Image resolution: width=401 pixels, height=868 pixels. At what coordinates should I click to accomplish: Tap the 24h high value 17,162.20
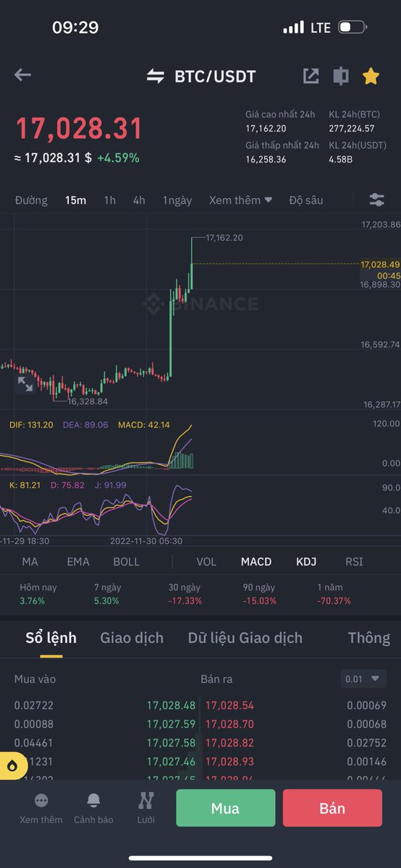266,128
